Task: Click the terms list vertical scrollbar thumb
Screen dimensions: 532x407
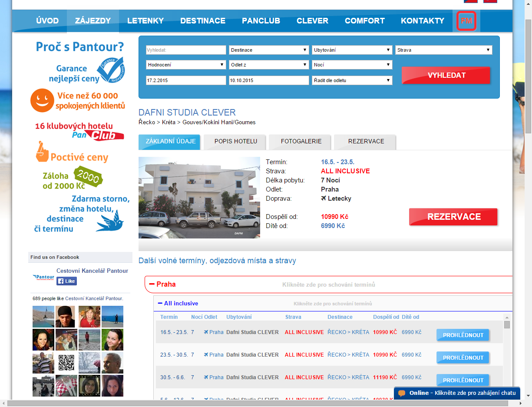Action: click(x=507, y=324)
